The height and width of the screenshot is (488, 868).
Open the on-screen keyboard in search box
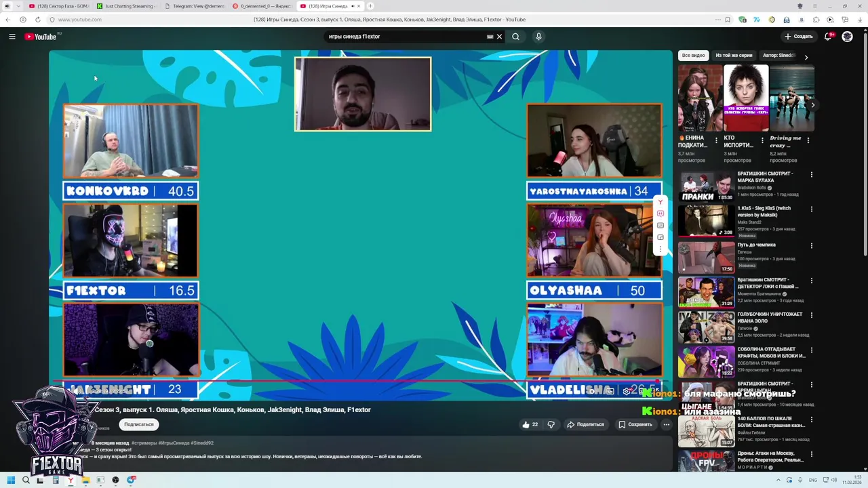490,37
